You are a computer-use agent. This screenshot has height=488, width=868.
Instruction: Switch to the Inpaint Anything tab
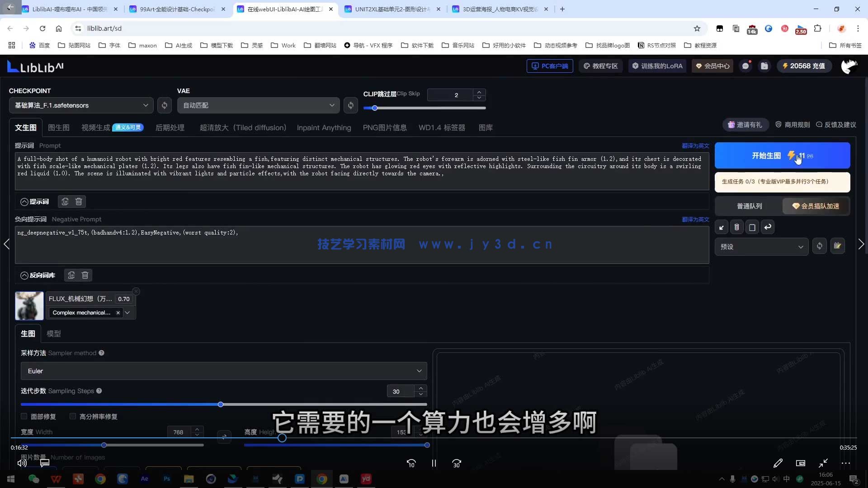coord(324,127)
